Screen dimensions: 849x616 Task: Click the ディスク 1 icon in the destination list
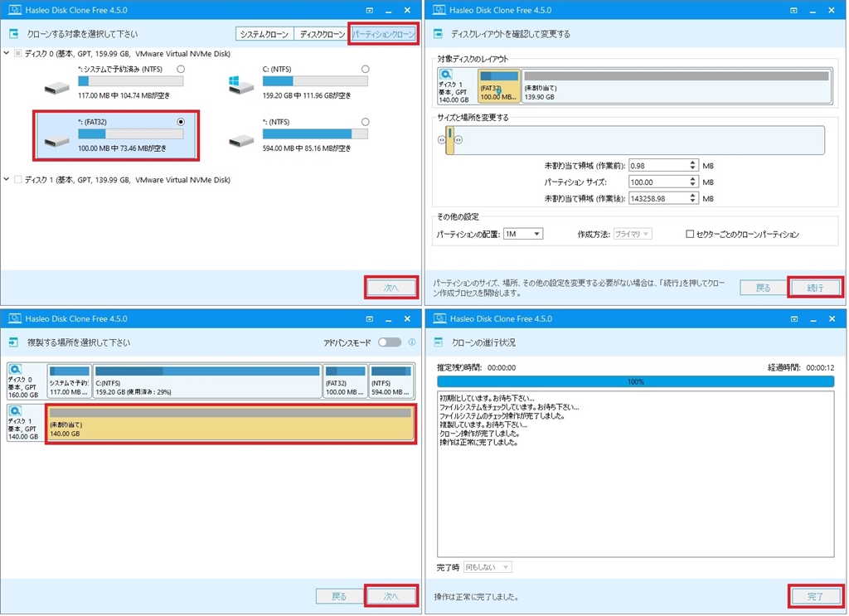coord(15,411)
